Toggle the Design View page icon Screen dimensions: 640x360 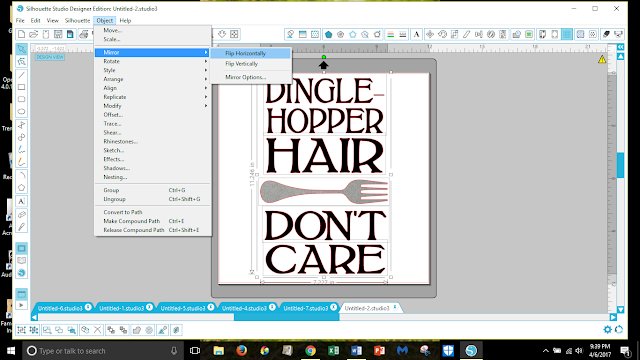[22, 248]
